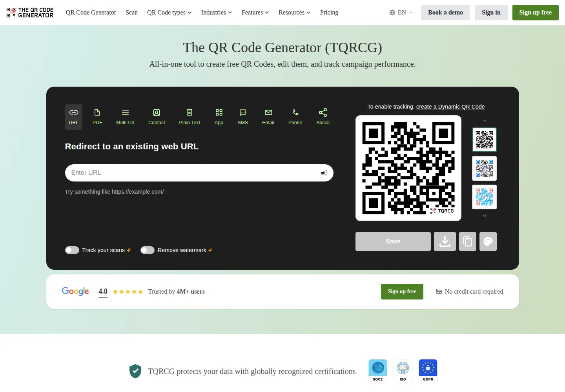Choose the Multi-Url QR type

pyautogui.click(x=125, y=117)
